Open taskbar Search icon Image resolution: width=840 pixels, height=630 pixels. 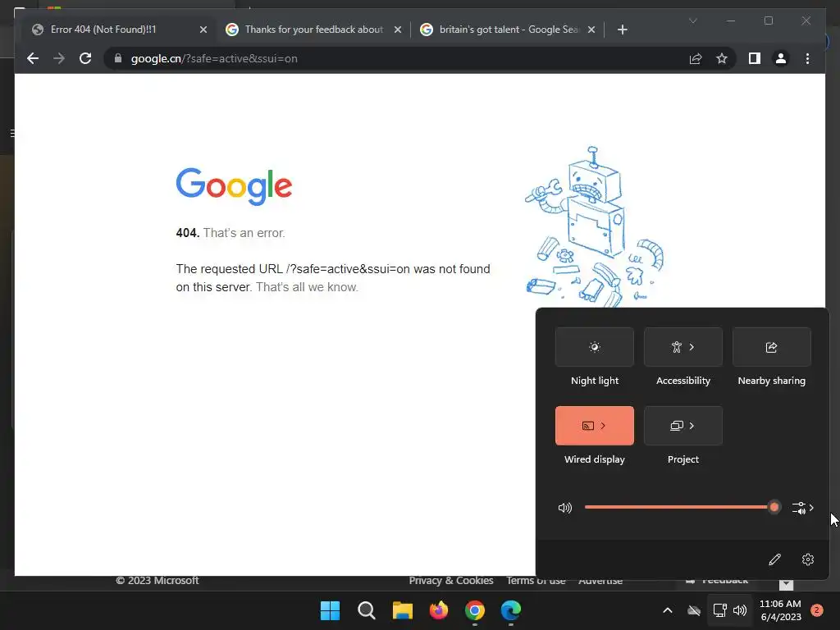pos(367,610)
